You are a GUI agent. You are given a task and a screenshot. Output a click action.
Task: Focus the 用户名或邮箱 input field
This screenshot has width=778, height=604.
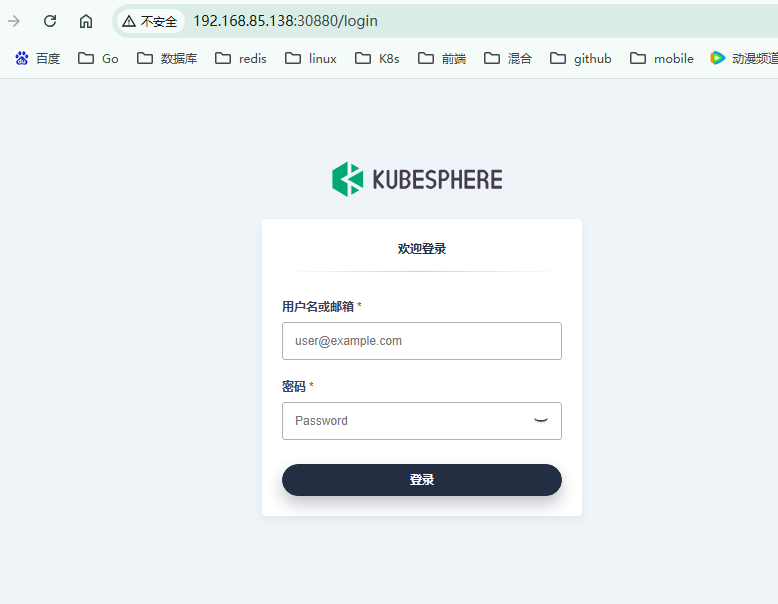tap(422, 341)
